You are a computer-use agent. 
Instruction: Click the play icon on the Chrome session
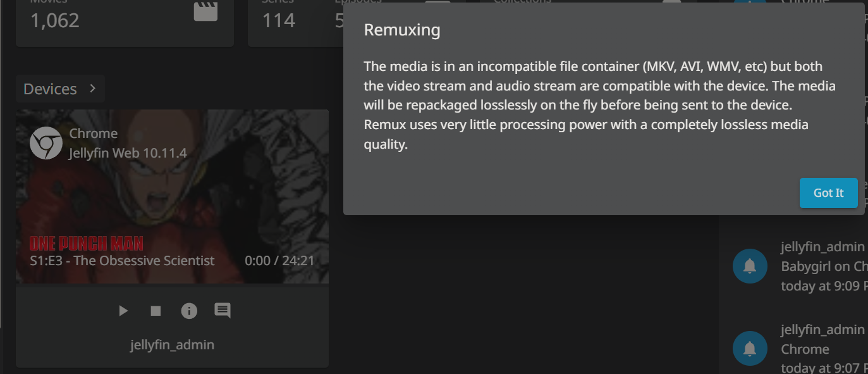point(123,311)
